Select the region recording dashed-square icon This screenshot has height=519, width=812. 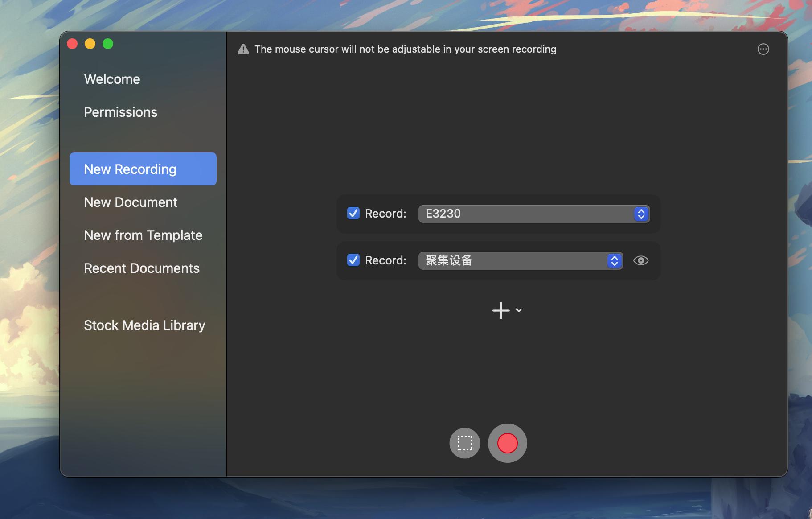[464, 443]
